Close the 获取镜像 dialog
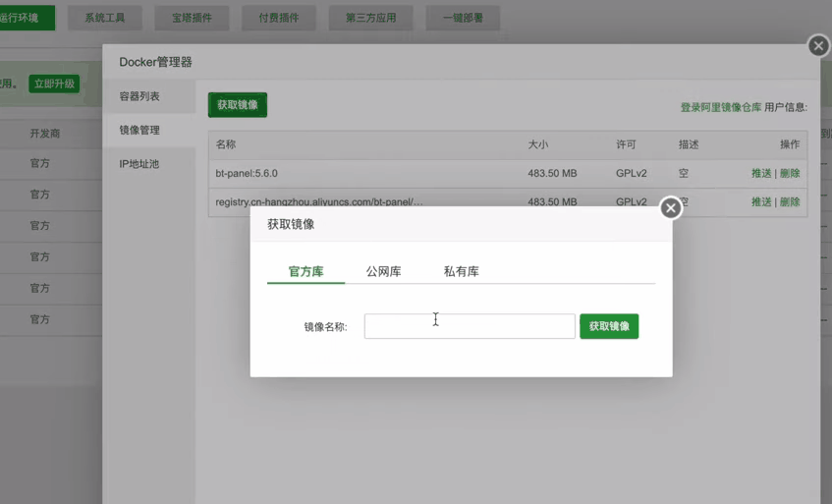832x504 pixels. pos(671,208)
